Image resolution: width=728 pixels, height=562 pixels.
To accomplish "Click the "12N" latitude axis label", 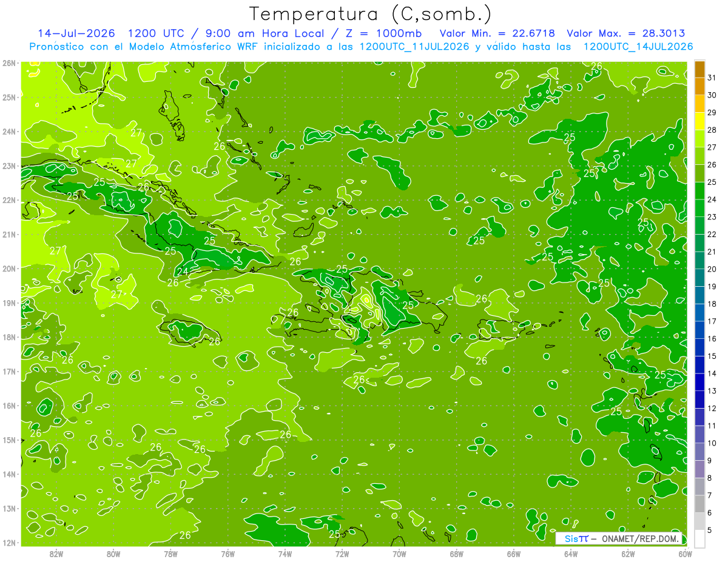I will tap(8, 543).
